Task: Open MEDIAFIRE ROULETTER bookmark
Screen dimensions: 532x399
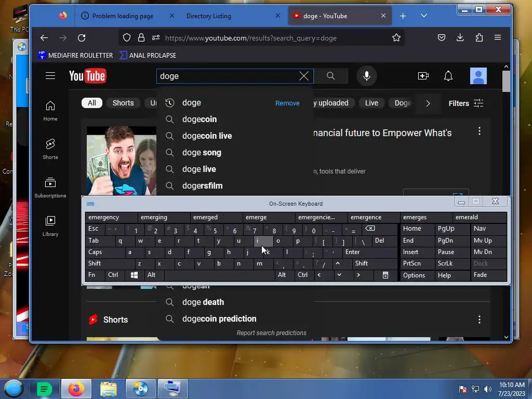Action: pyautogui.click(x=75, y=55)
